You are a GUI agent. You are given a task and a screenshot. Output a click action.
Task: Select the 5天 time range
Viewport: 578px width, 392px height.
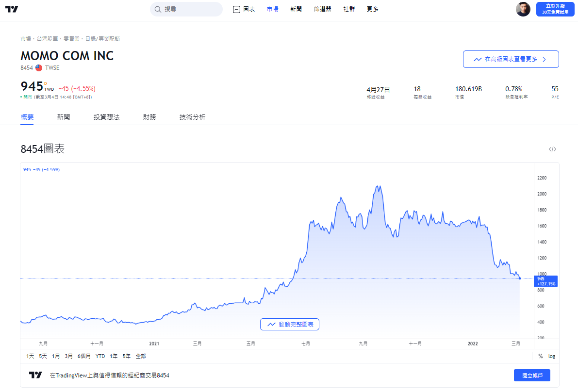[43, 356]
